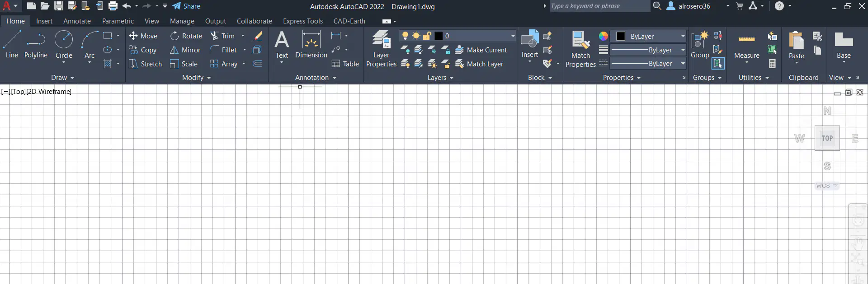Viewport: 868px width, 284px height.
Task: Open Layer Properties manager
Action: [x=381, y=49]
